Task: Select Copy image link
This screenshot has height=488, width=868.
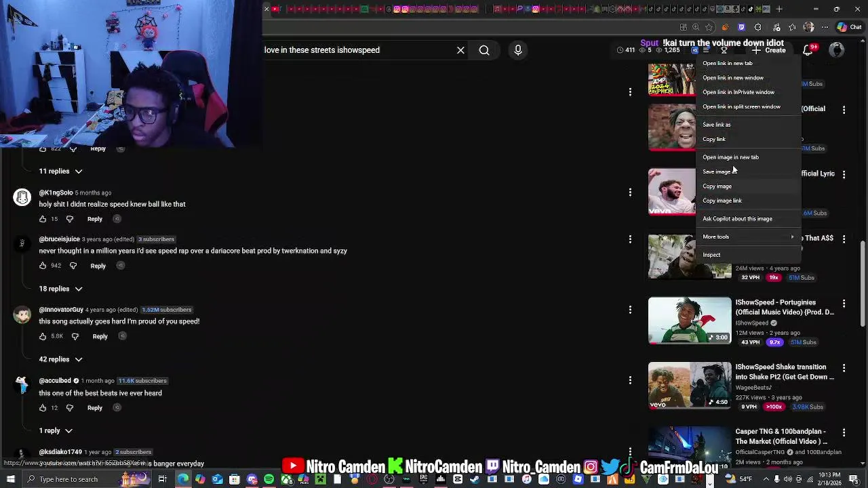Action: (x=749, y=201)
